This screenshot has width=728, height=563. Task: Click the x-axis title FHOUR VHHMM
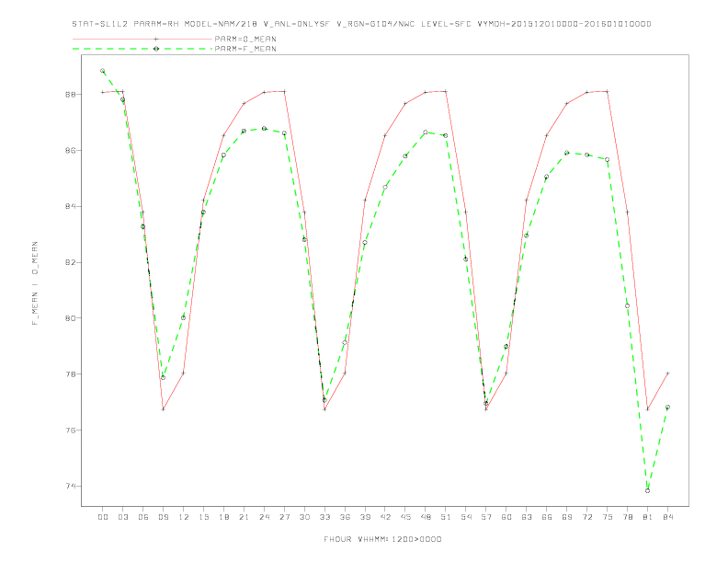(x=382, y=539)
